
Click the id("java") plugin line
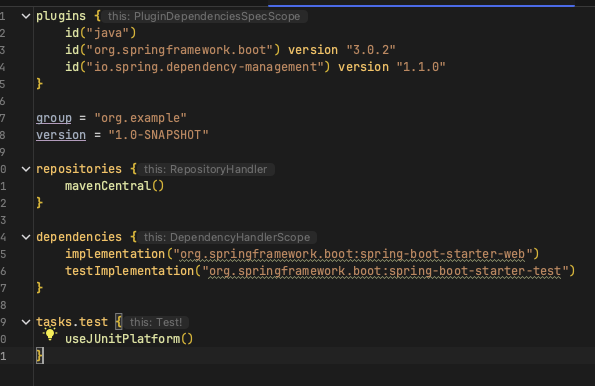point(101,33)
